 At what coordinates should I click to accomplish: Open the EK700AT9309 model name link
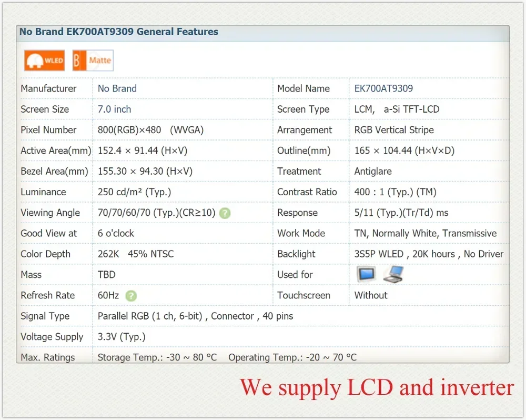click(383, 88)
